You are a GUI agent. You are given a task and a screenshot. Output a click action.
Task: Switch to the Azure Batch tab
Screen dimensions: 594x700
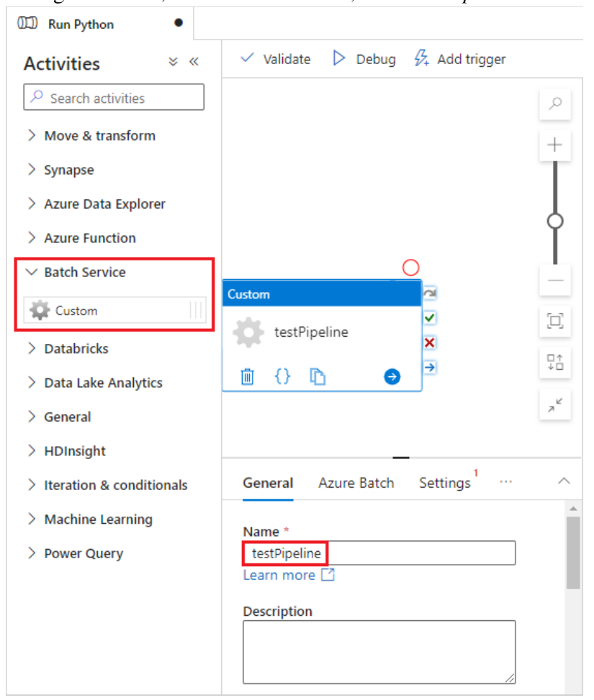click(x=356, y=483)
